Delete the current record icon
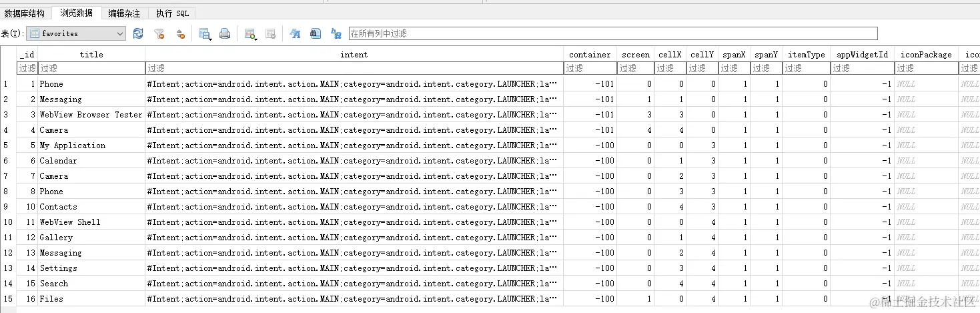 270,33
